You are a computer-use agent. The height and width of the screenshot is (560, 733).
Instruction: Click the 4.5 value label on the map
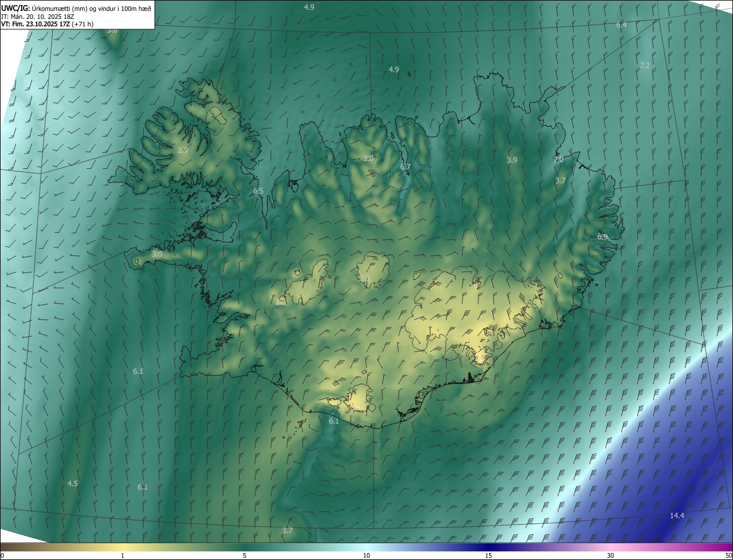[72, 483]
